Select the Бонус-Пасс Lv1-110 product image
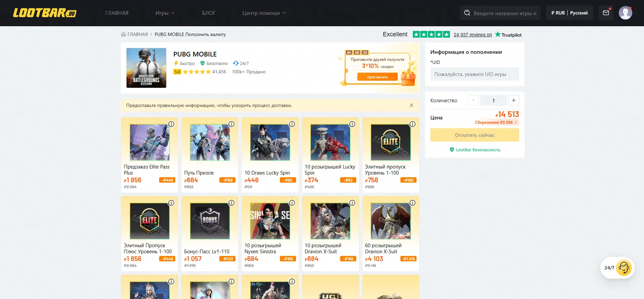644x299 pixels. pyautogui.click(x=210, y=221)
